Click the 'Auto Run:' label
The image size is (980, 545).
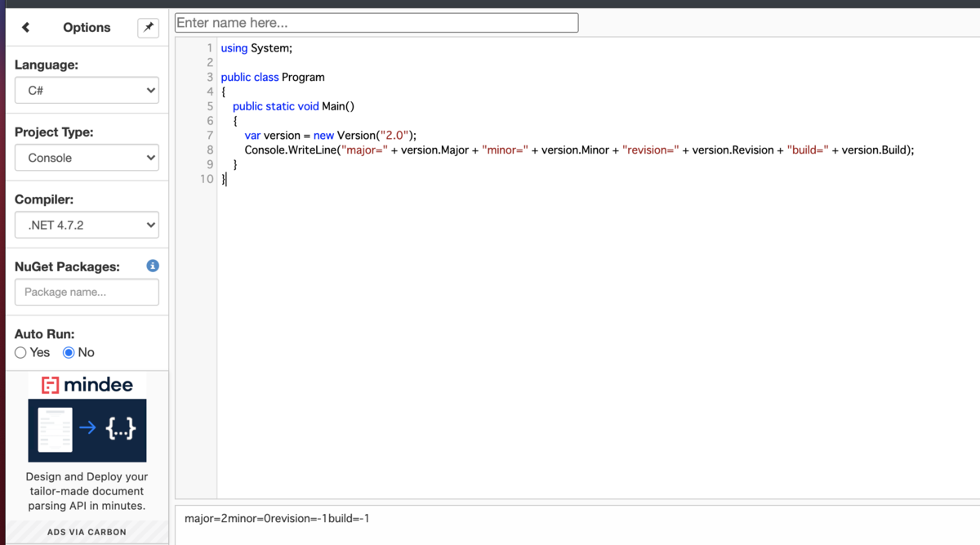44,334
